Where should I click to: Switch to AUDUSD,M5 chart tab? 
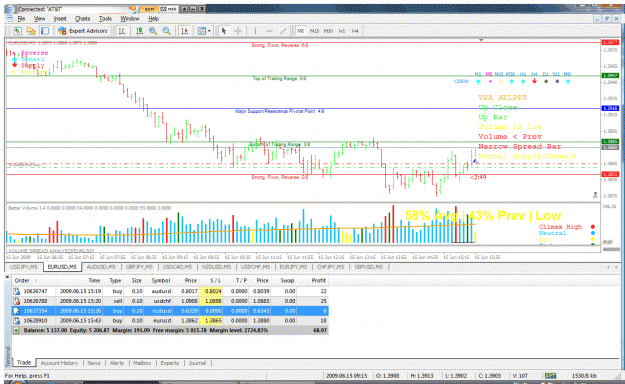pyautogui.click(x=101, y=267)
